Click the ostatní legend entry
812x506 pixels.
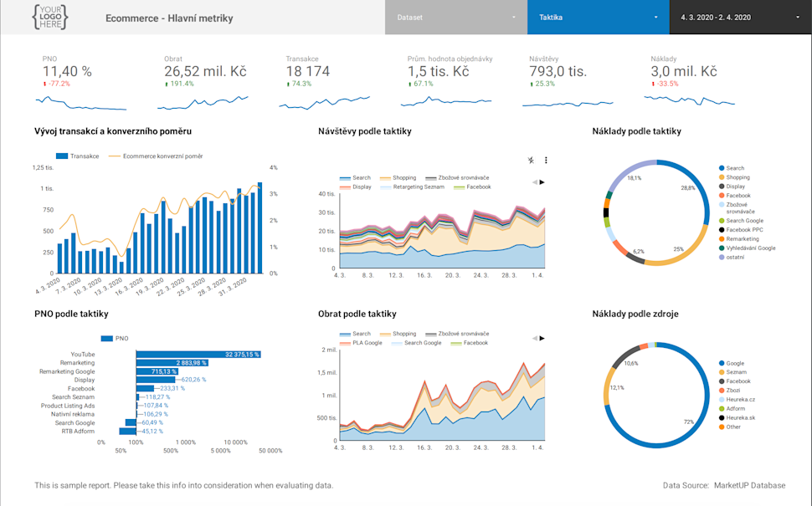pyautogui.click(x=732, y=257)
